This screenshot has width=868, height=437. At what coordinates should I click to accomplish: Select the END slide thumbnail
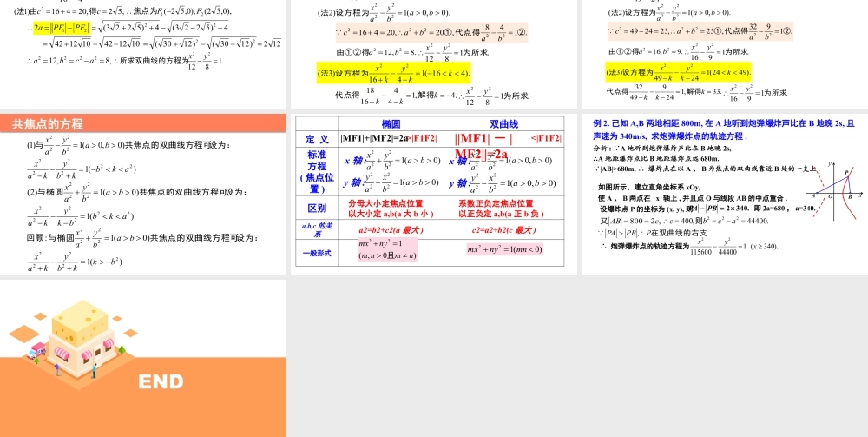(x=143, y=358)
